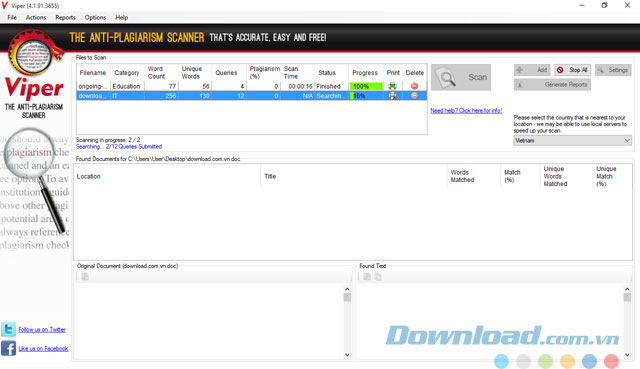Image resolution: width=640 pixels, height=369 pixels.
Task: Click the Add file button
Action: [532, 70]
